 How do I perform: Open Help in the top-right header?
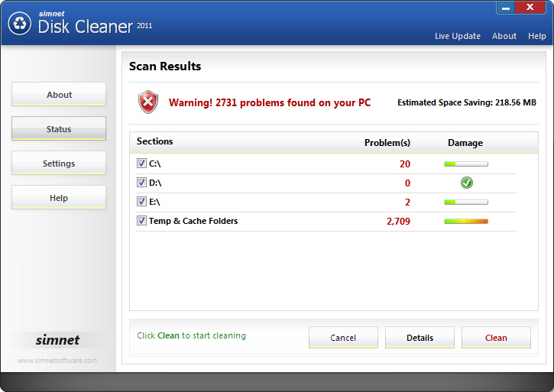[537, 36]
